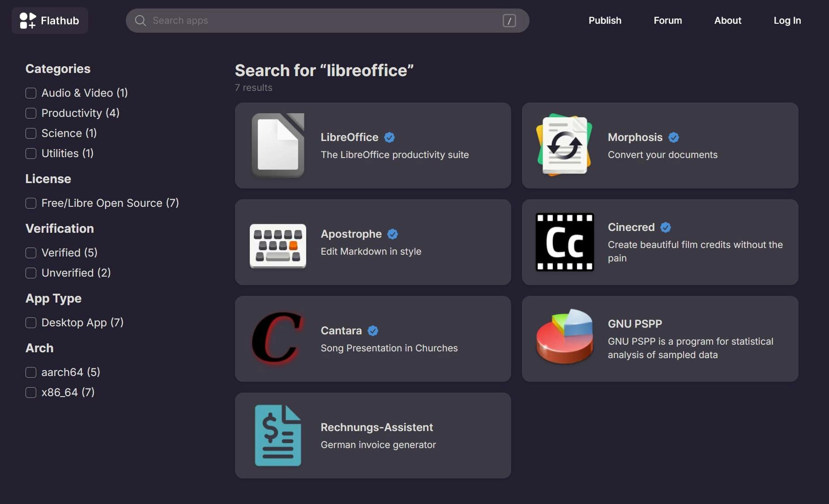Go to the Forum
The height and width of the screenshot is (504, 829).
667,21
